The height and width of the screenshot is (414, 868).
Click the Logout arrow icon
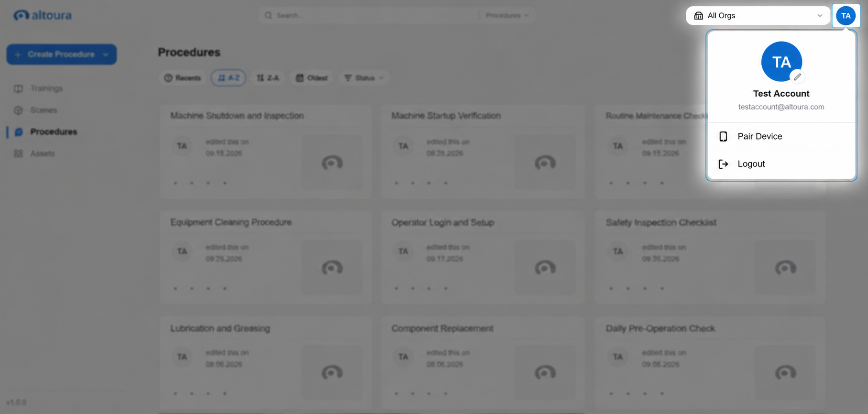(724, 164)
